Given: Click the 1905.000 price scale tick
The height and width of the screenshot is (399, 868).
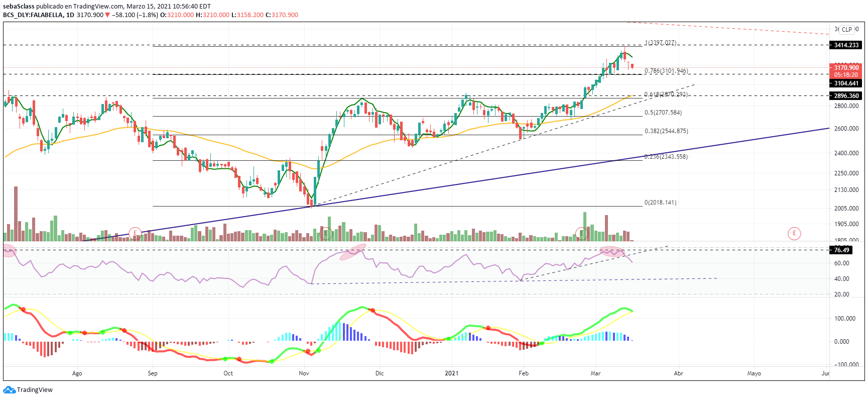Looking at the screenshot, I should point(846,224).
